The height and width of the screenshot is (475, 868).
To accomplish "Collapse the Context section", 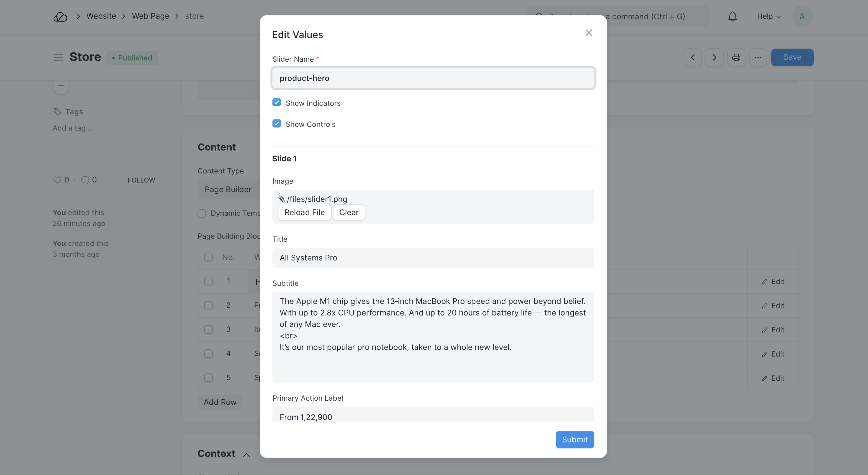I will point(246,455).
